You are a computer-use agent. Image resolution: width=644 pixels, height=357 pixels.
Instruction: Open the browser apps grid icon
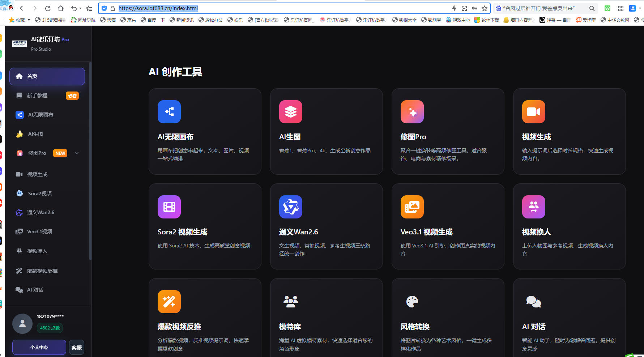coord(620,8)
